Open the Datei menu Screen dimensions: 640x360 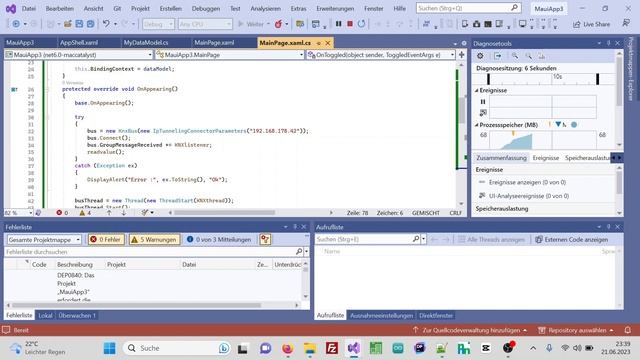[29, 9]
